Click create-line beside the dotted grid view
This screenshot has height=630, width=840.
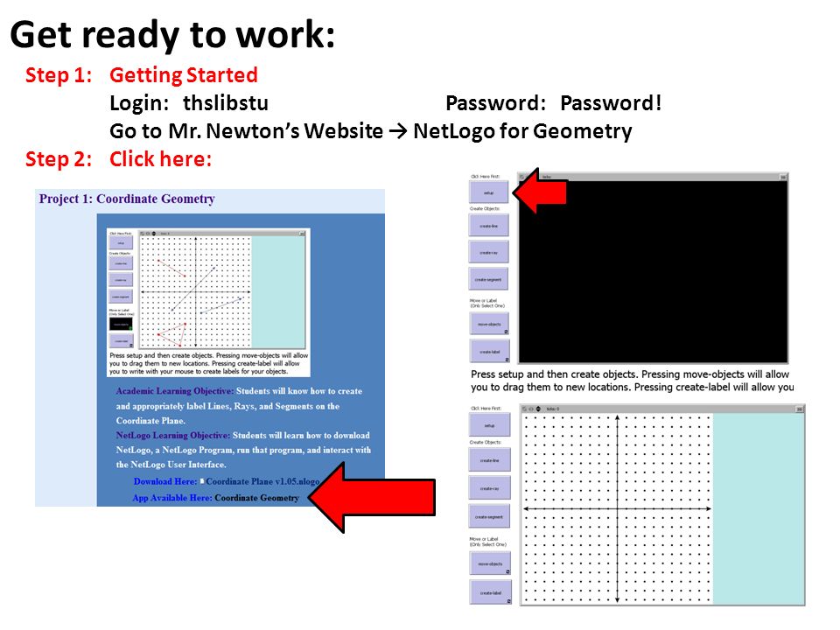(x=490, y=460)
